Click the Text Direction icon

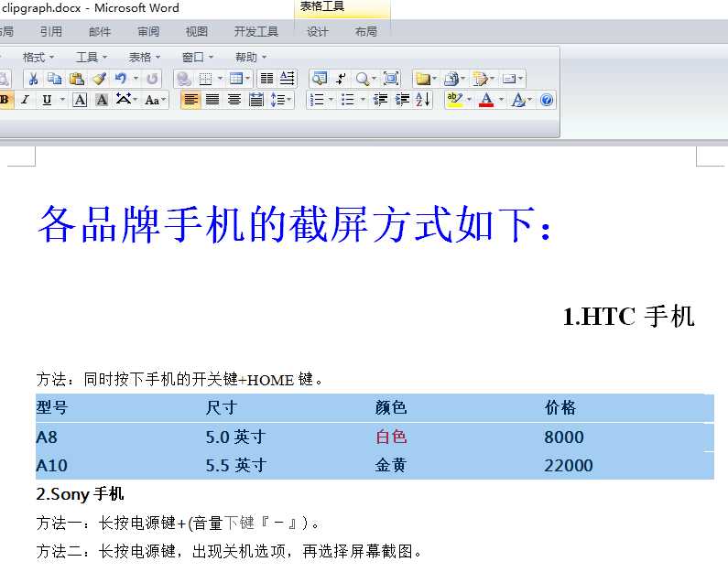288,79
